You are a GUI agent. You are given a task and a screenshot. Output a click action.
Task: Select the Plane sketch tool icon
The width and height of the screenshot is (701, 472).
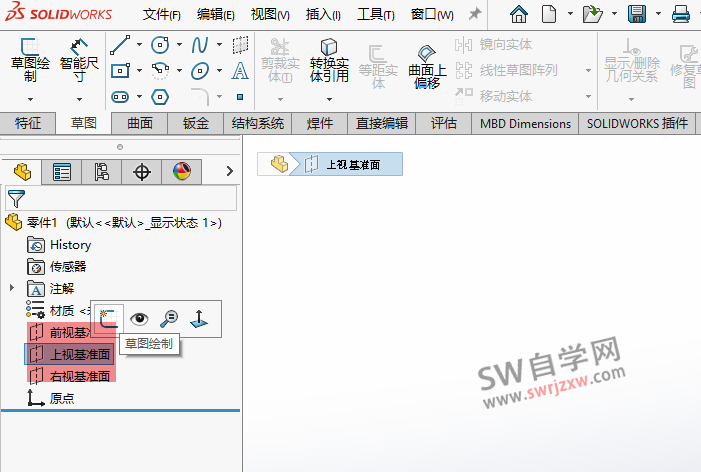[240, 45]
